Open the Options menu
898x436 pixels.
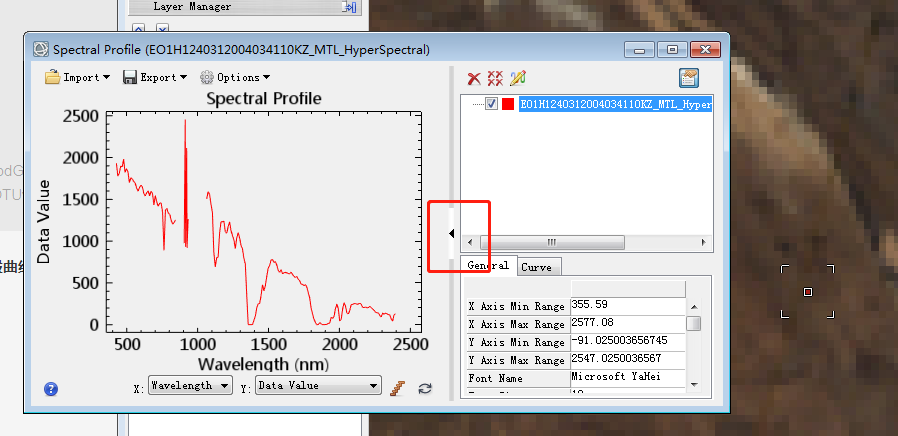click(x=235, y=77)
